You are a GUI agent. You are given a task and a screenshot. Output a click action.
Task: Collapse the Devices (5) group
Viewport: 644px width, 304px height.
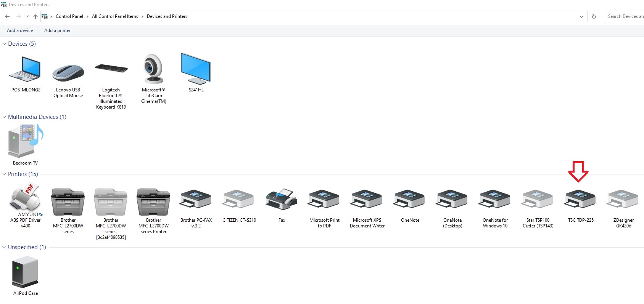(x=4, y=44)
